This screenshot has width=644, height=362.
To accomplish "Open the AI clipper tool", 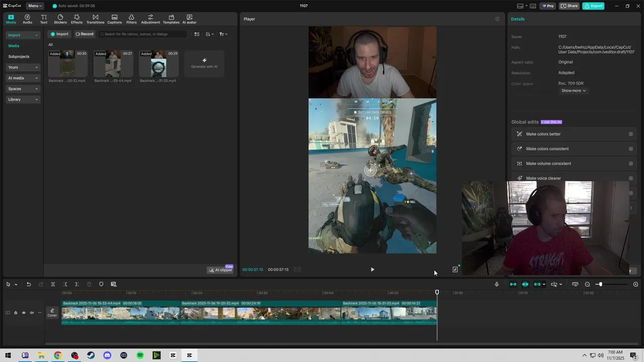I will tap(220, 270).
